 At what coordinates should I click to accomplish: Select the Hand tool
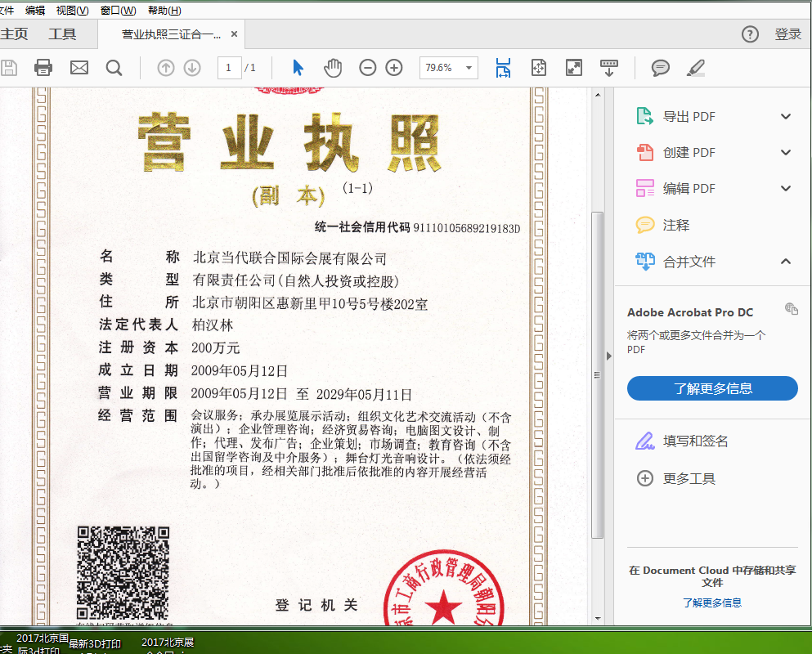tap(333, 68)
